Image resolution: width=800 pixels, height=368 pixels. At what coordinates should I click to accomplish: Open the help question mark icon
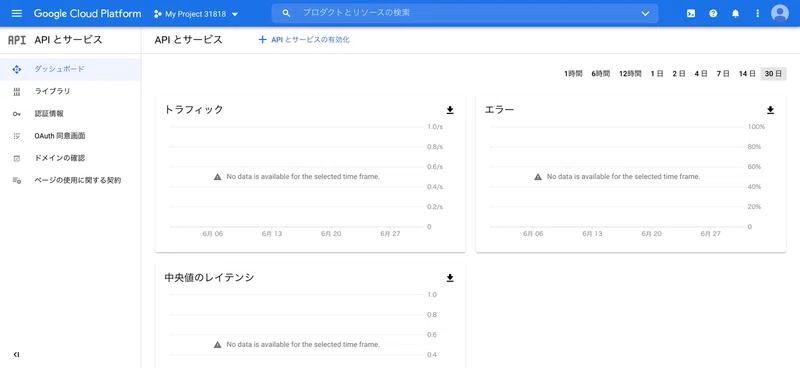click(x=713, y=14)
